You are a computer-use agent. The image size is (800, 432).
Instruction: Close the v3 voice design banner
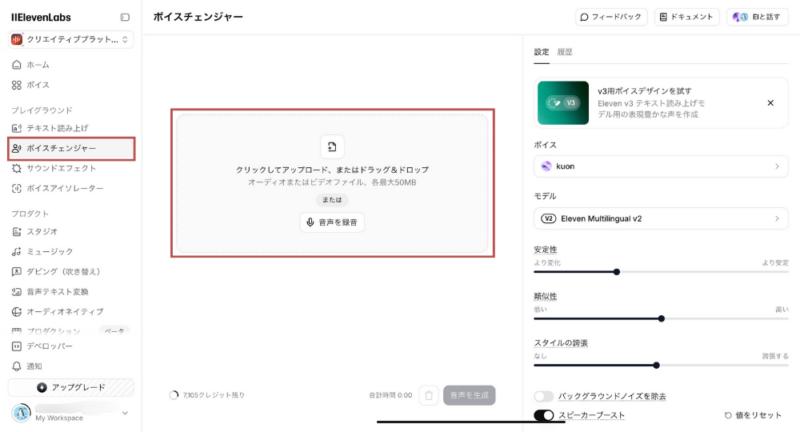point(770,103)
